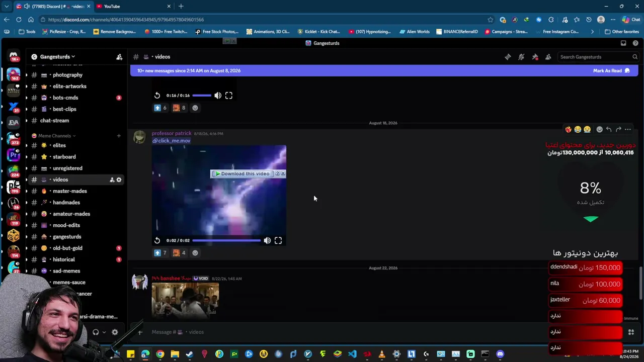Toggle the reaction showing count 4
The height and width of the screenshot is (362, 644).
[x=179, y=253]
